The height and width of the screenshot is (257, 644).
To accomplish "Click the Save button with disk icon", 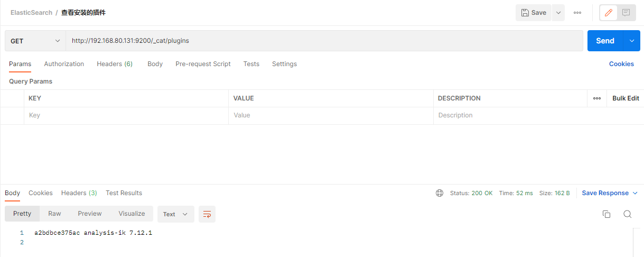I will pos(534,13).
